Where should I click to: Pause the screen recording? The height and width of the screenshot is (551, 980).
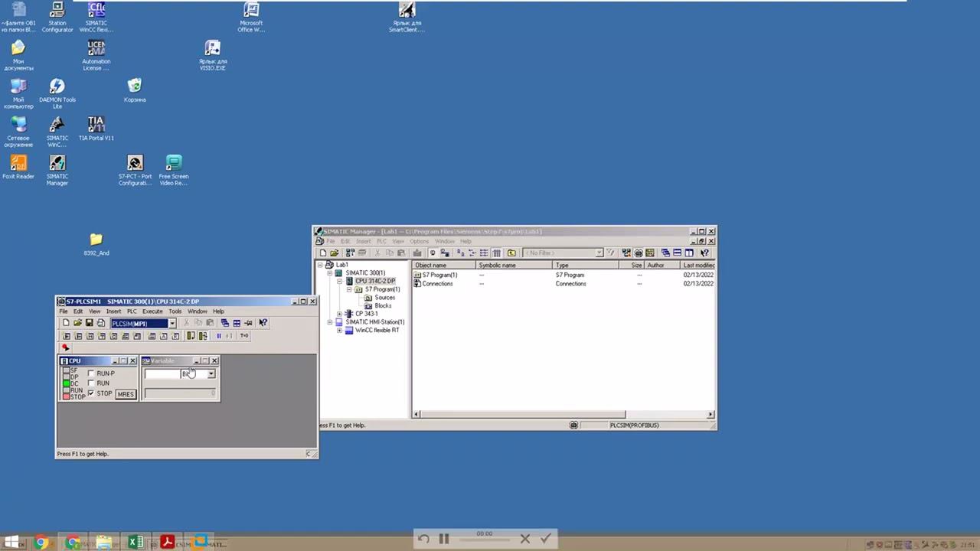tap(444, 539)
